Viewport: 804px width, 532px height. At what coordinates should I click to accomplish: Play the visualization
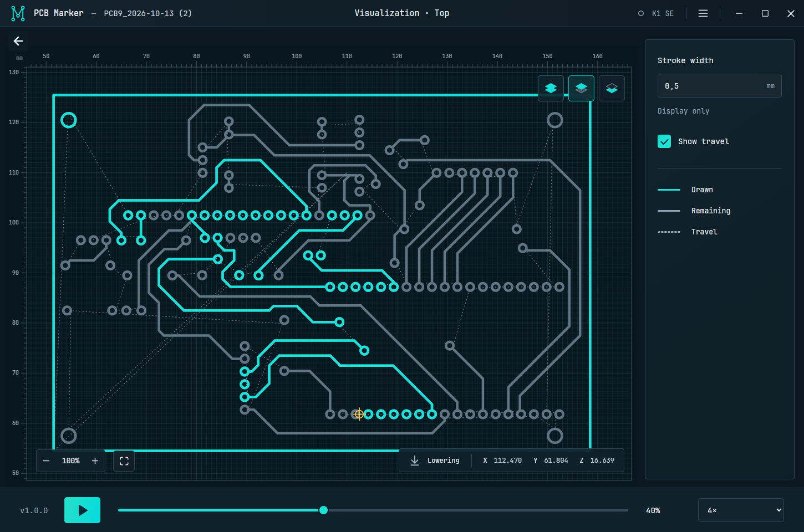[x=82, y=510]
